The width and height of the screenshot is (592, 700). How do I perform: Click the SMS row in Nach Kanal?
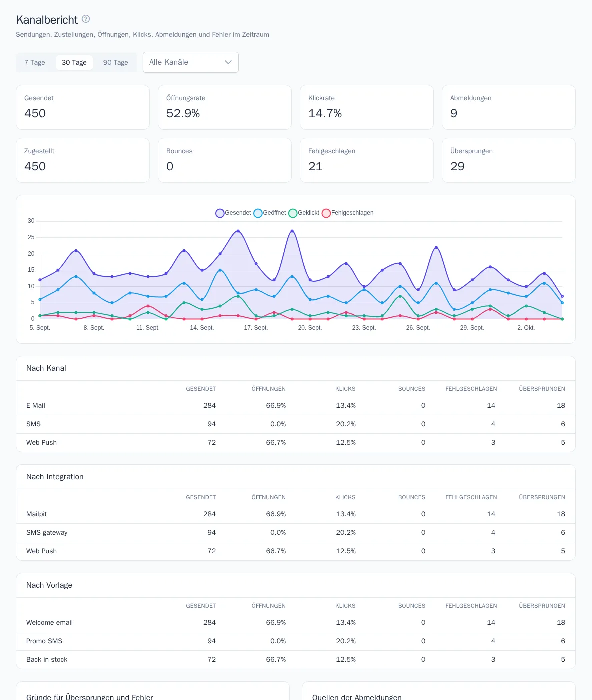[x=296, y=424]
